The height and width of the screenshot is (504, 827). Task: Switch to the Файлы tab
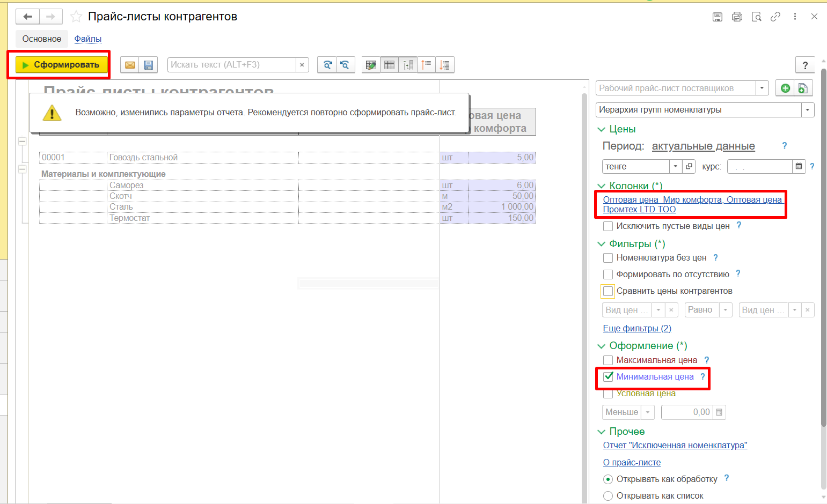click(88, 39)
